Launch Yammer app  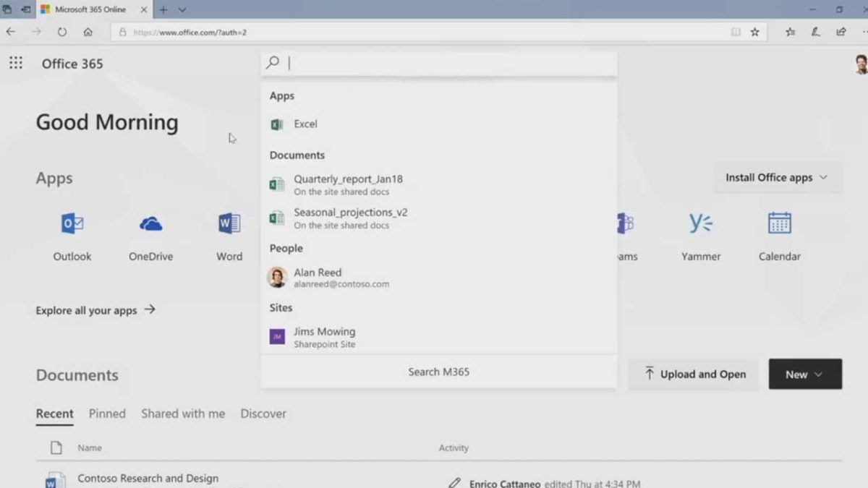click(x=701, y=236)
